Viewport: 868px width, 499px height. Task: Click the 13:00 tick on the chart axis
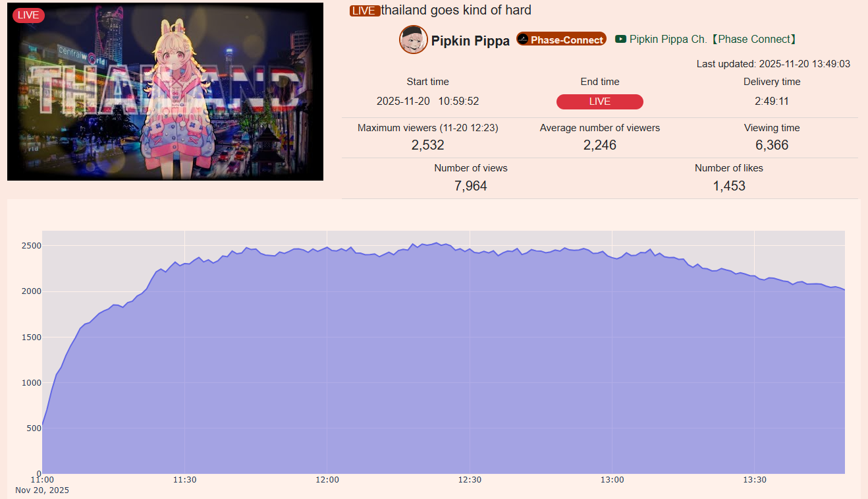[x=612, y=480]
